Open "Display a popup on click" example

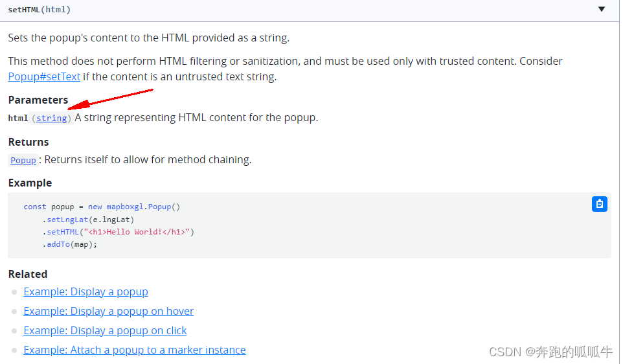coord(105,330)
